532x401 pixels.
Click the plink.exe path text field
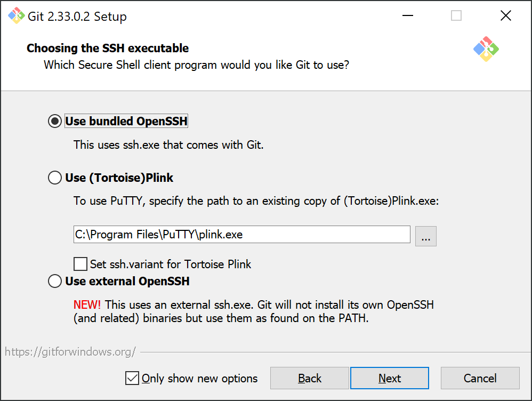point(242,234)
